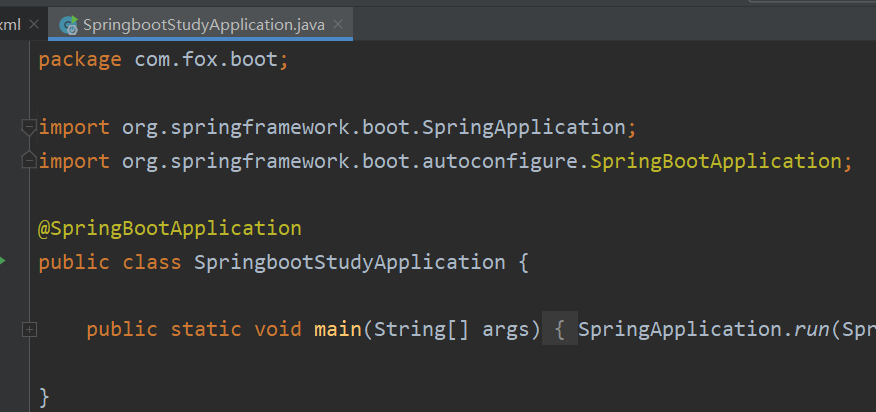The width and height of the screenshot is (876, 412).
Task: Click the italic run method call
Action: click(x=812, y=329)
